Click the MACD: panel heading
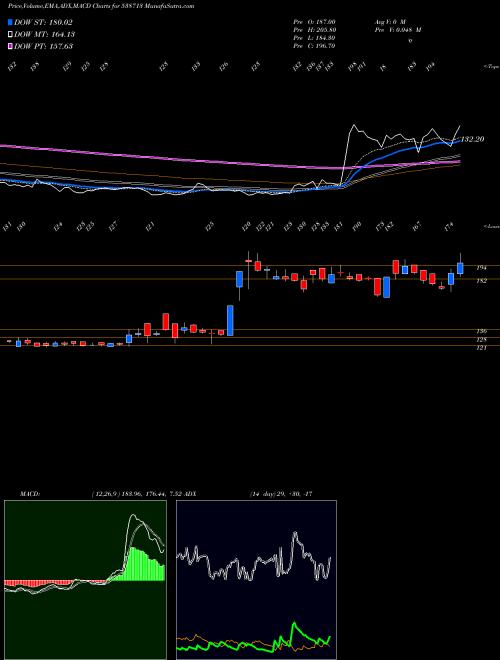Screen dimensions: 500x660 (30, 494)
